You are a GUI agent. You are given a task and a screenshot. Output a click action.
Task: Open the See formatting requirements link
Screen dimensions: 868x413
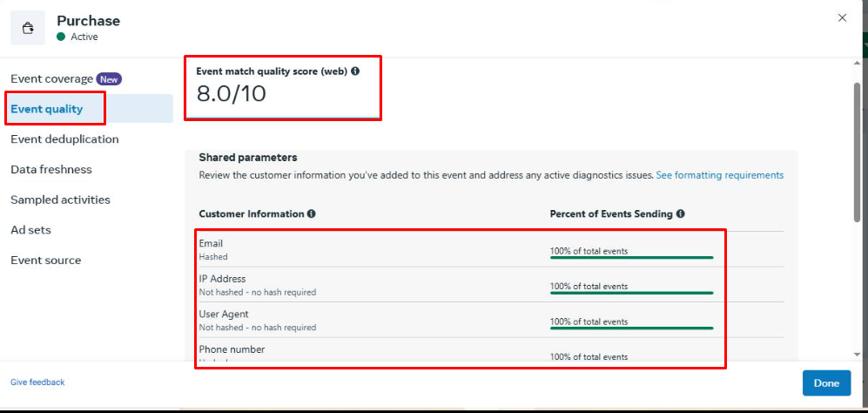(719, 175)
